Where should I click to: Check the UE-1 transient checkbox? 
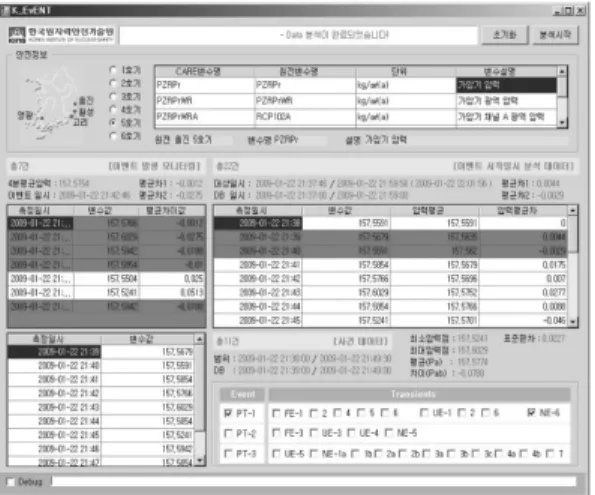[424, 413]
